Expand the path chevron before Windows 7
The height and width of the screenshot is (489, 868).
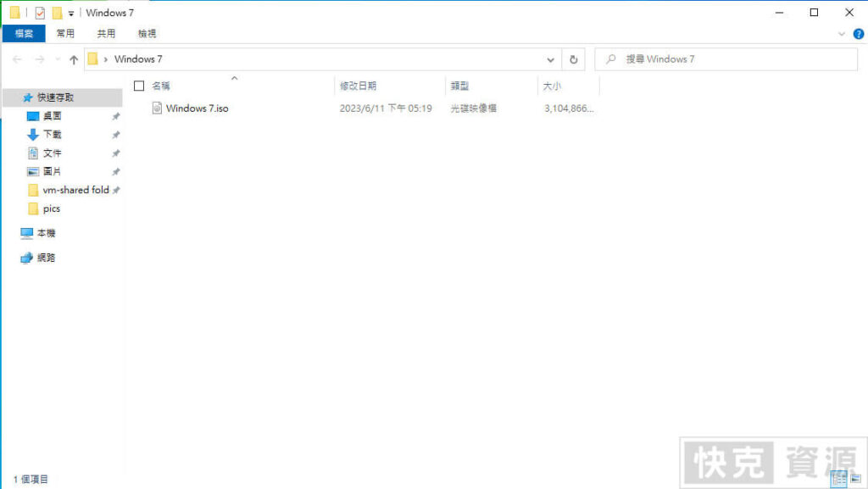[x=105, y=59]
